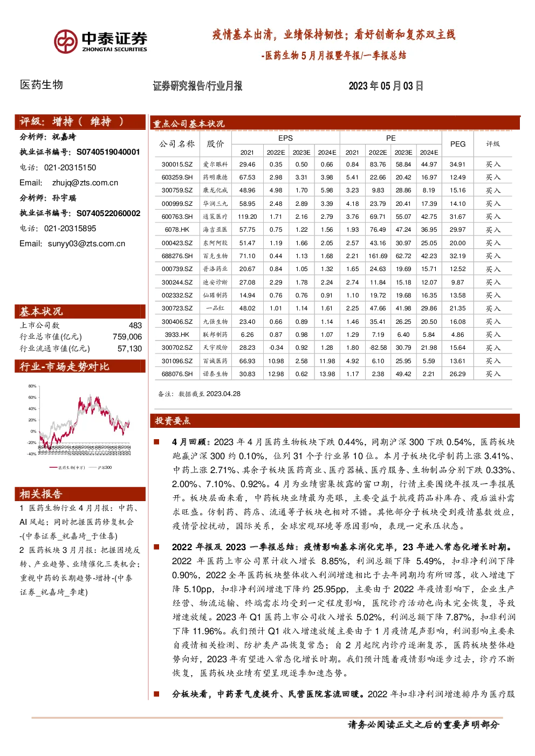Click phone number 021-20315895
The height and width of the screenshot is (756, 535).
(x=70, y=228)
